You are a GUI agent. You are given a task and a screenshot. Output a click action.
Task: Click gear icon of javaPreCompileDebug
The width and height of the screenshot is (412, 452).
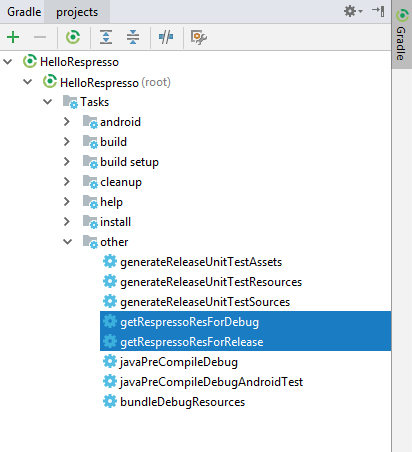point(110,361)
